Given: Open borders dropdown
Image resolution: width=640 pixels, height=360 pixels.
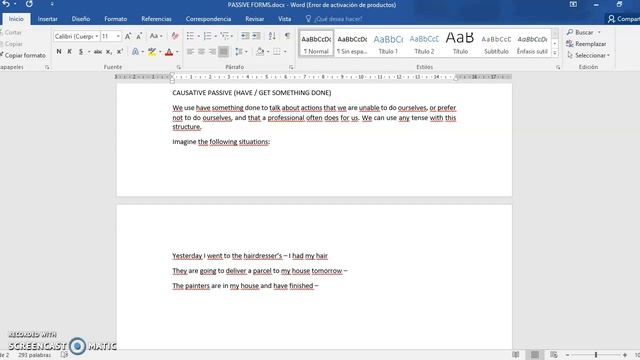Looking at the screenshot, I should tap(285, 52).
